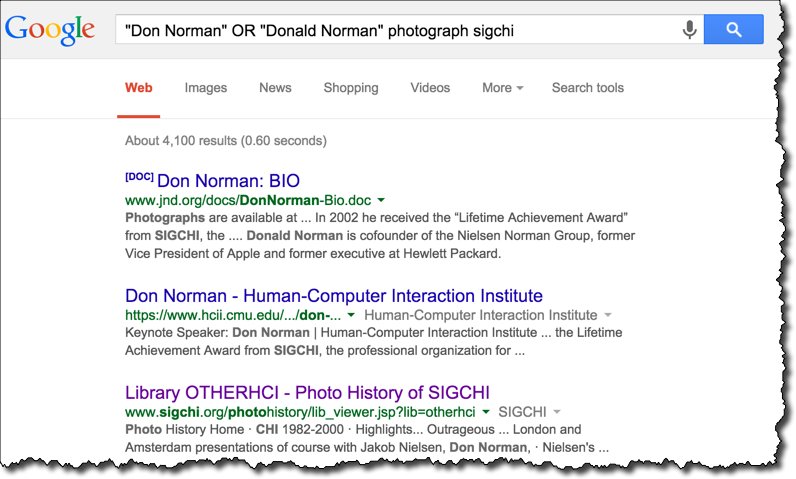796x479 pixels.
Task: Switch to the Images tab
Action: (x=205, y=88)
